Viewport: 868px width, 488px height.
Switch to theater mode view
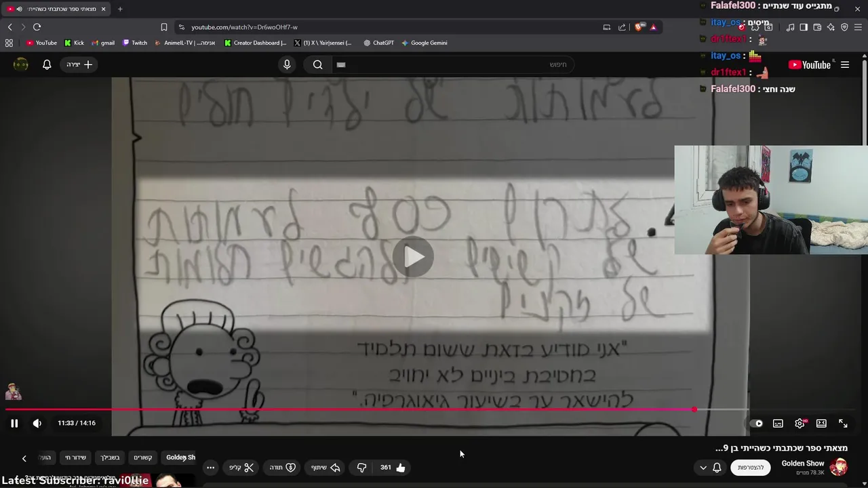coord(821,424)
